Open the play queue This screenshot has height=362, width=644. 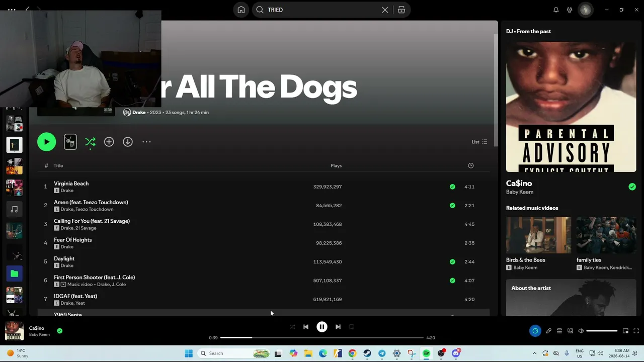click(x=559, y=331)
